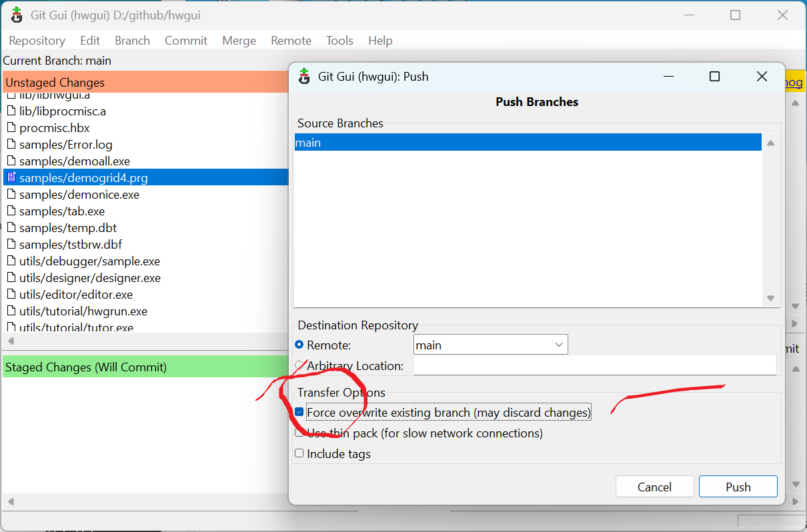Screen dimensions: 807x532
Task: Click file icon next to procmisc.hbx
Action: (11, 127)
